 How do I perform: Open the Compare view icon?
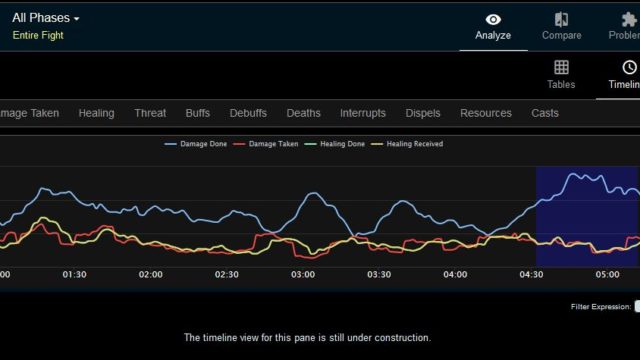pos(561,20)
